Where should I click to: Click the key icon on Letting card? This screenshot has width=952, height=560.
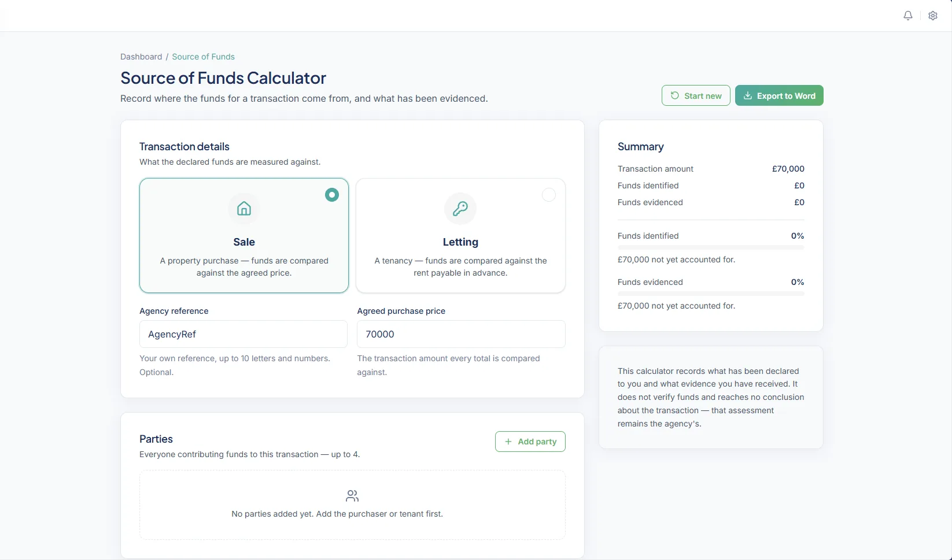tap(460, 209)
